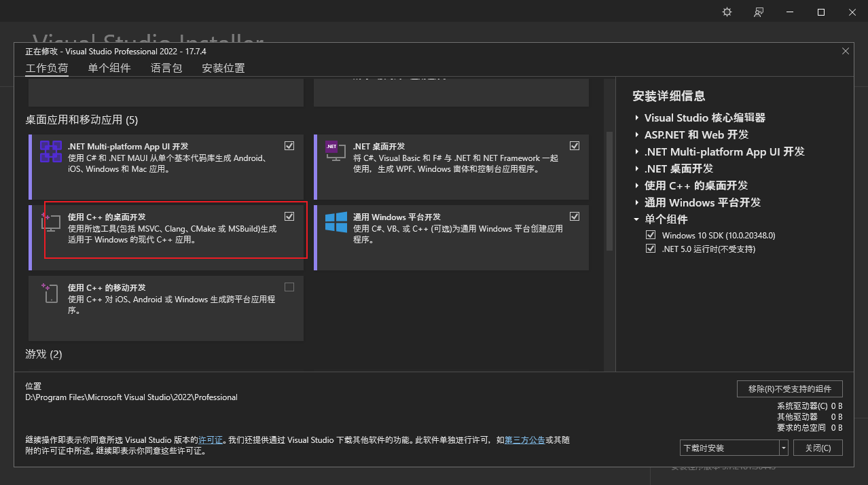This screenshot has width=868, height=485.
Task: Uncheck .NET 5.0 runtime component checkbox
Action: 651,249
